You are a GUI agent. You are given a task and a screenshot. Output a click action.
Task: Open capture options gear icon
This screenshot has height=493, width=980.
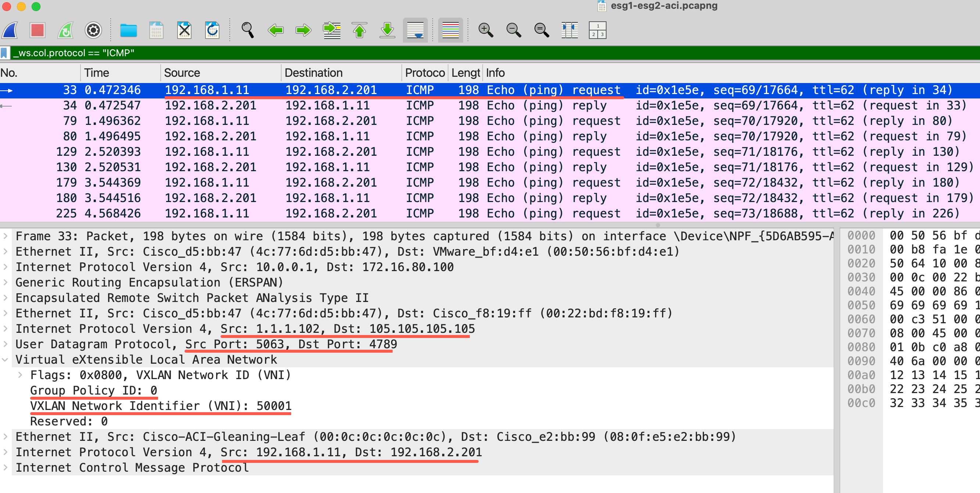tap(93, 30)
